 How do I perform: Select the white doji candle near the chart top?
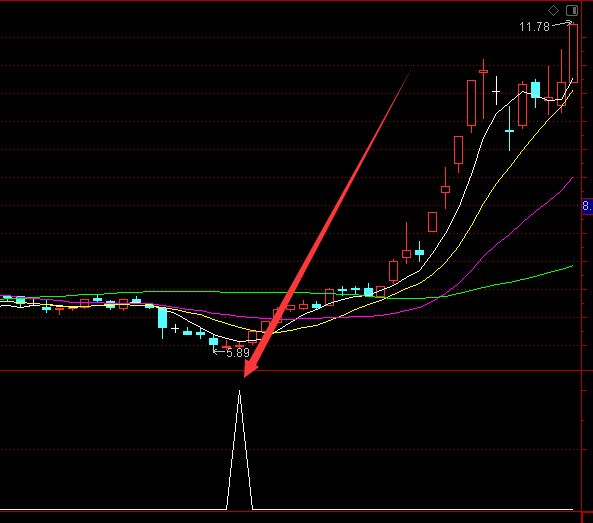[x=496, y=91]
